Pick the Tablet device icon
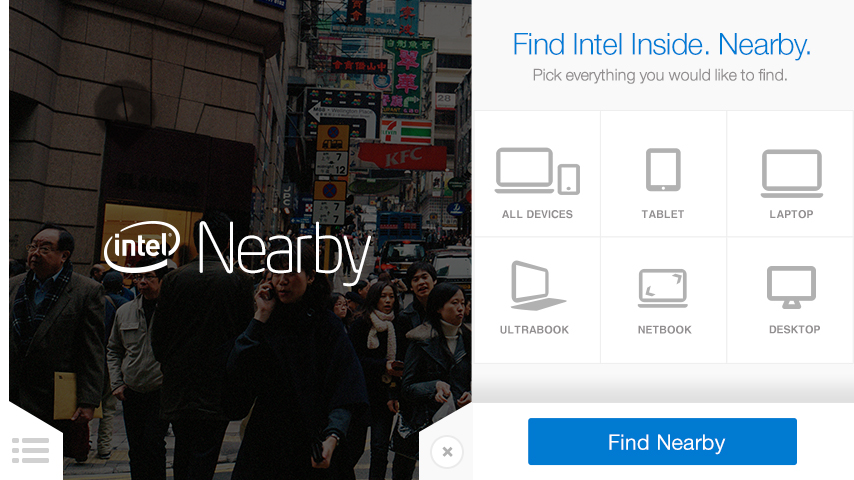Image resolution: width=854 pixels, height=480 pixels. pyautogui.click(x=663, y=170)
